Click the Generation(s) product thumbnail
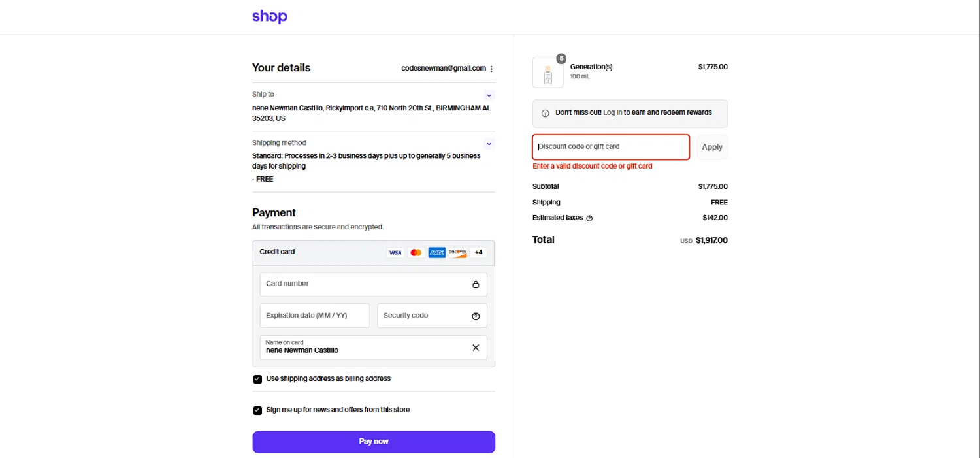Viewport: 980px width, 458px height. 547,73
